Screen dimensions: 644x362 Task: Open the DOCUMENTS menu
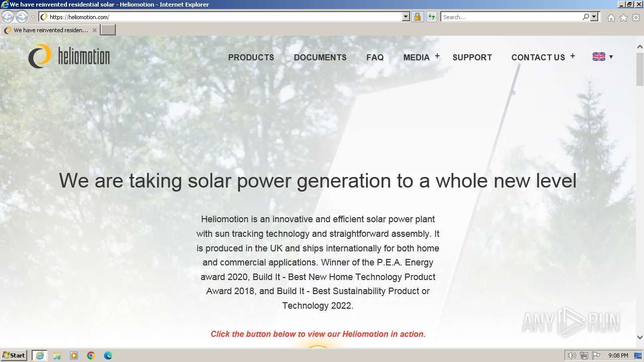click(x=320, y=57)
